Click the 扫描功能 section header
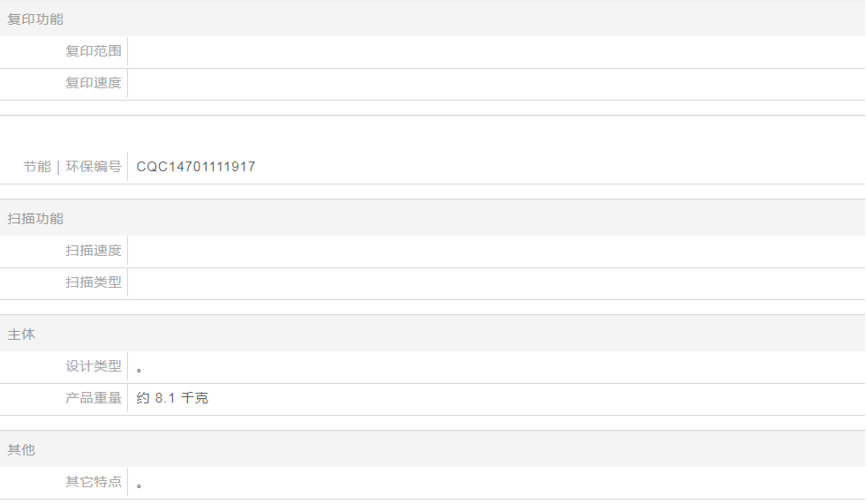The height and width of the screenshot is (504, 866). [35, 218]
